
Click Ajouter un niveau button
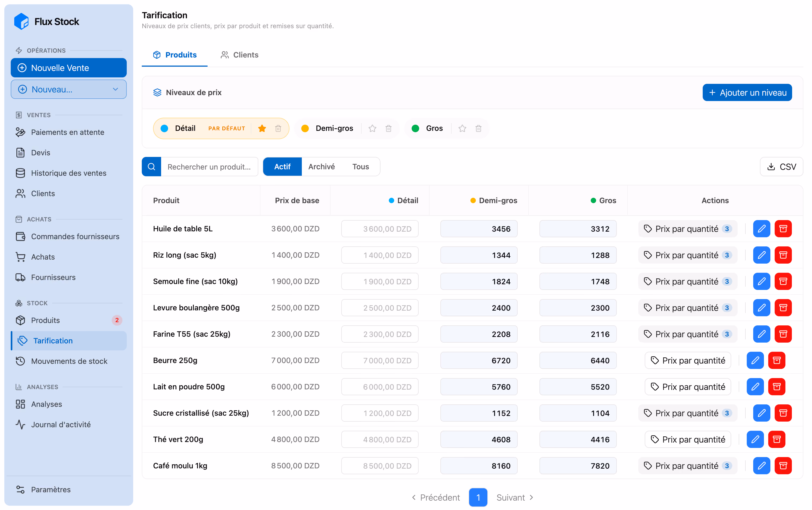point(747,92)
